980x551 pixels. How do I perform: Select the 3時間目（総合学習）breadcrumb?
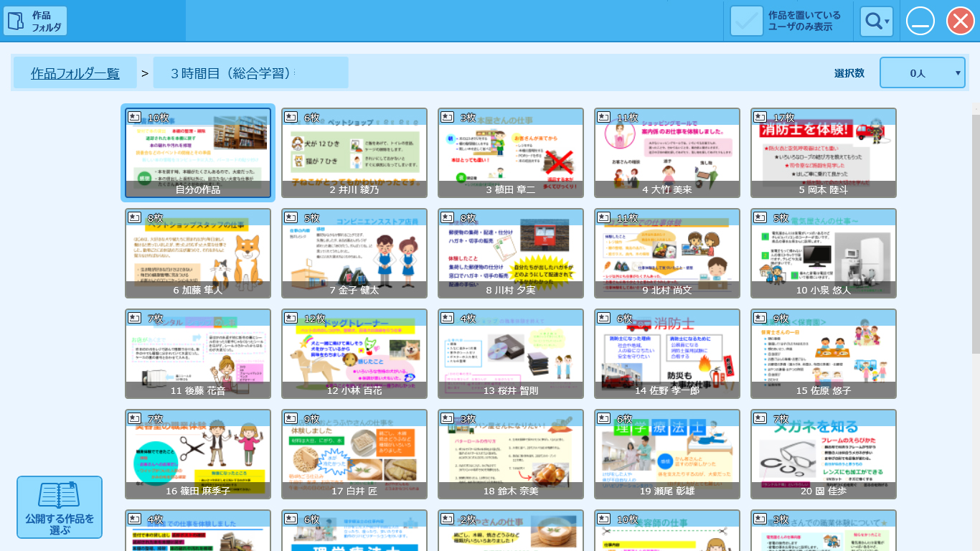(250, 73)
